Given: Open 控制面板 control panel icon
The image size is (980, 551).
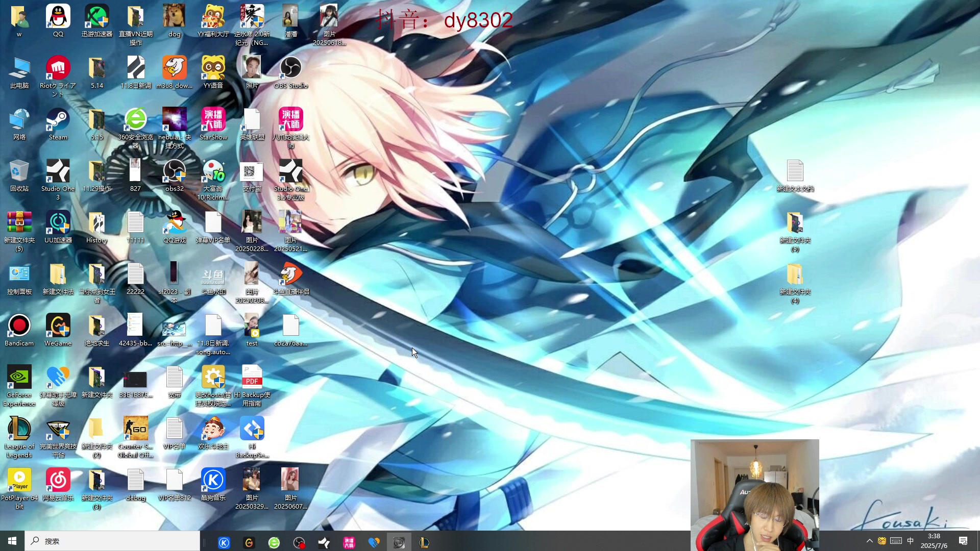Looking at the screenshot, I should (x=19, y=274).
